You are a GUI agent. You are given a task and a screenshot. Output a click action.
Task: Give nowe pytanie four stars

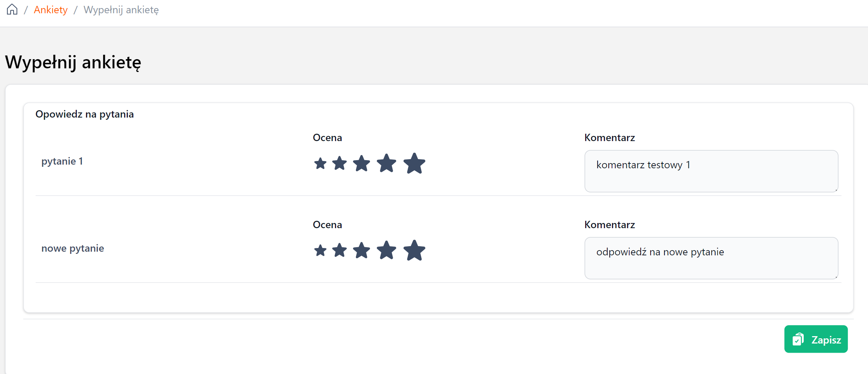coord(386,250)
